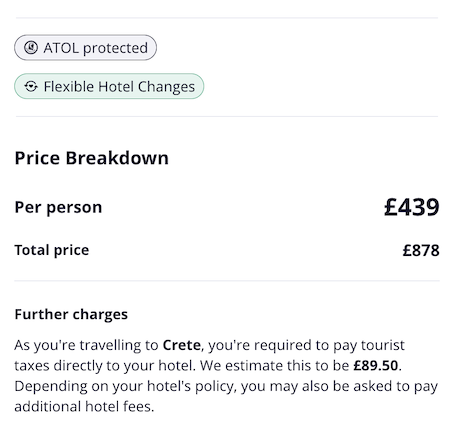Click the ATOL protected shield icon
This screenshot has height=428, width=454.
pyautogui.click(x=31, y=48)
